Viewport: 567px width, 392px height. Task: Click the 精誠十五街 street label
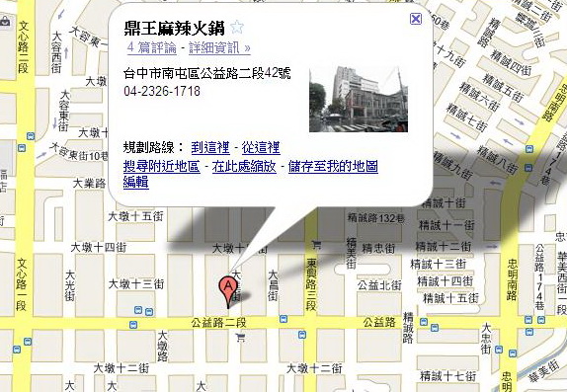click(450, 298)
